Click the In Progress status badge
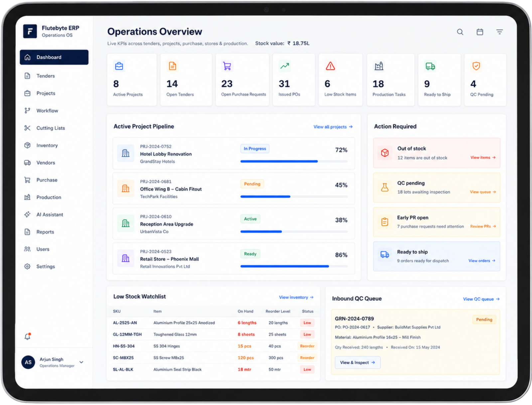The image size is (532, 405). click(255, 149)
